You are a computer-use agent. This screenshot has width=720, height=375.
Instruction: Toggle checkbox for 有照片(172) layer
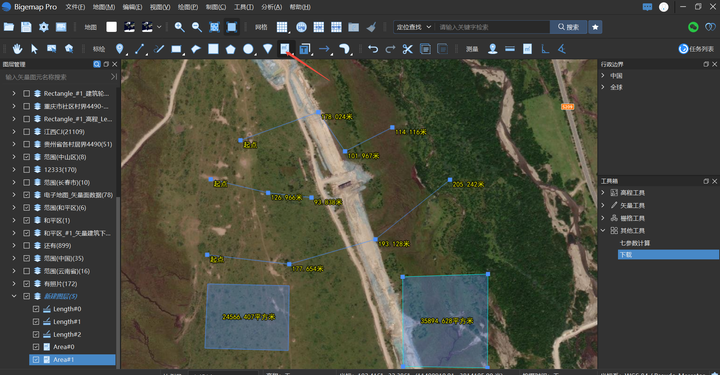27,284
